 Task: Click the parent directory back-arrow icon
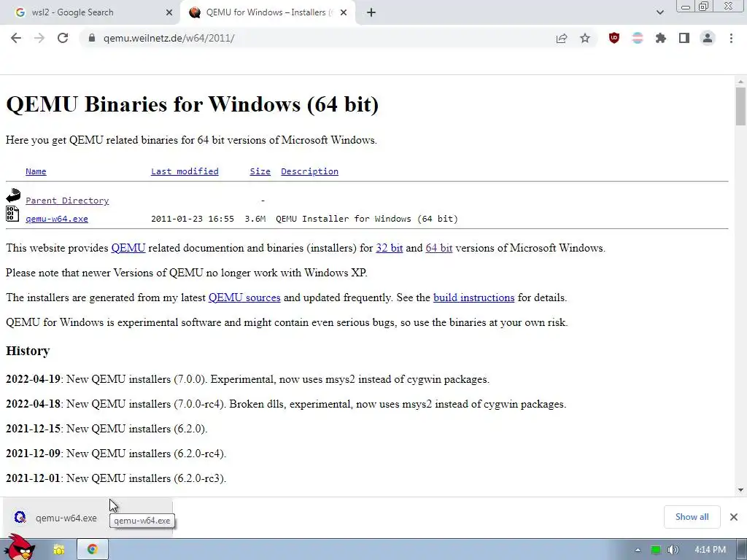13,195
